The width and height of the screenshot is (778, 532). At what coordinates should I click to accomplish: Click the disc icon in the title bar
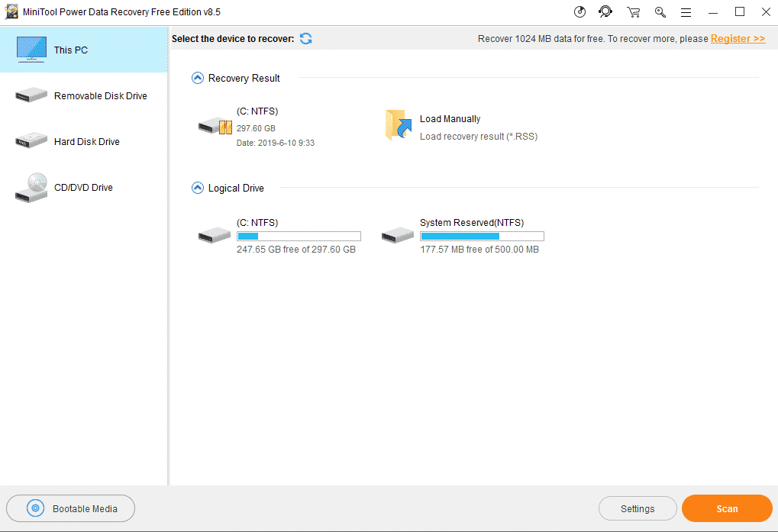tap(579, 11)
